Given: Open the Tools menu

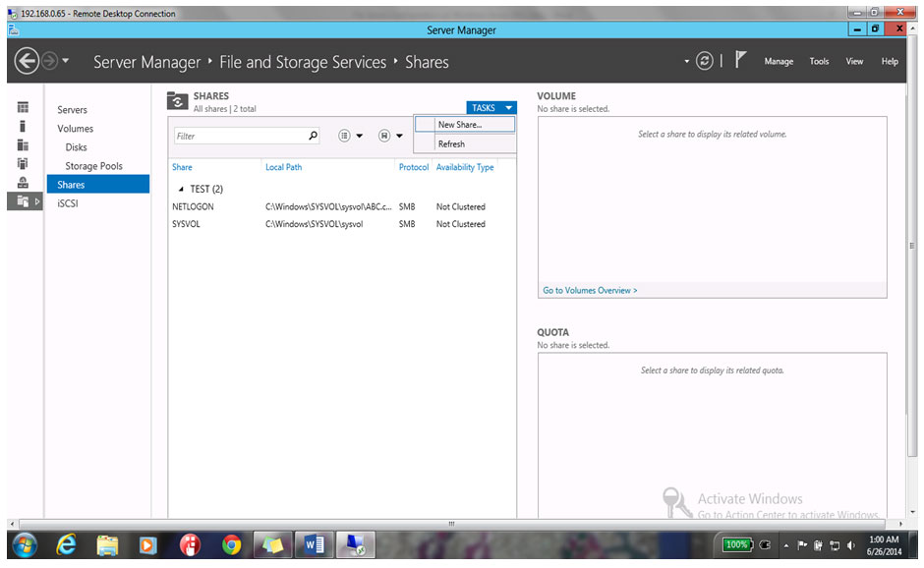Looking at the screenshot, I should point(819,61).
